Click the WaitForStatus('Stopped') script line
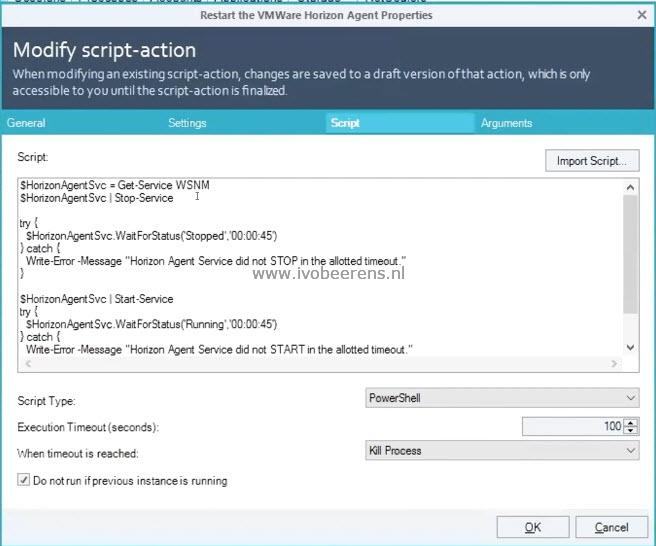Image resolution: width=656 pixels, height=546 pixels. click(x=151, y=236)
